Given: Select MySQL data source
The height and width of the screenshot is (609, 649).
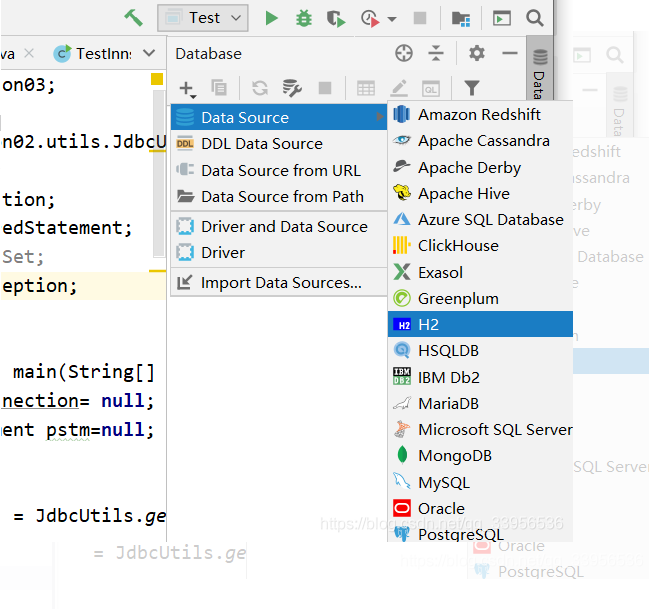Looking at the screenshot, I should pyautogui.click(x=443, y=482).
